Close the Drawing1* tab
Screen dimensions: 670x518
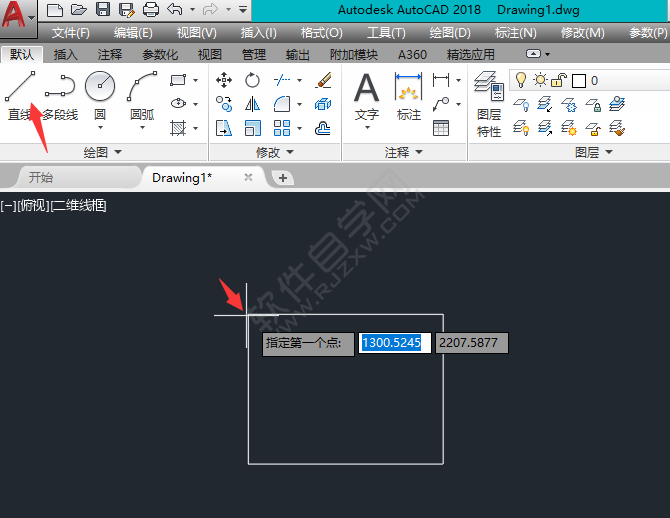pyautogui.click(x=248, y=177)
